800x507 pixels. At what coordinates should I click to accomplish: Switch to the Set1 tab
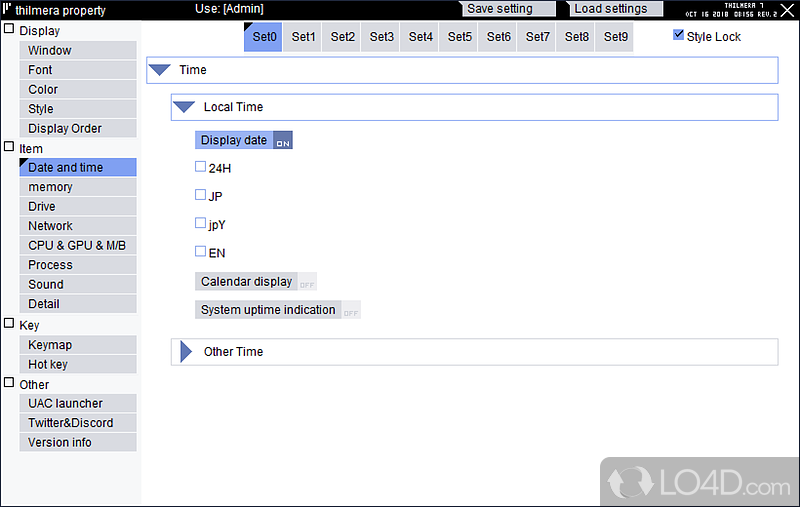(303, 37)
